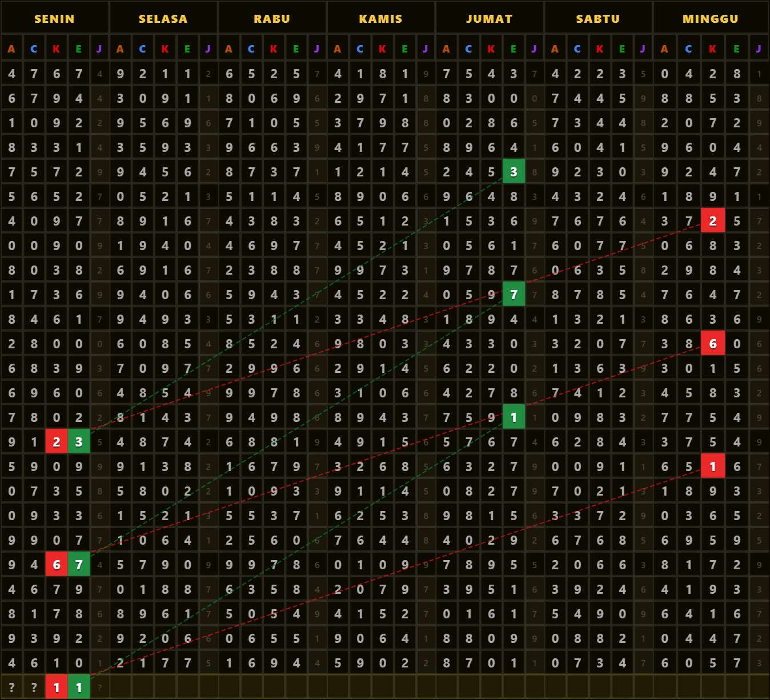Click first question mark in bottom row
770x700 pixels.
(11, 687)
